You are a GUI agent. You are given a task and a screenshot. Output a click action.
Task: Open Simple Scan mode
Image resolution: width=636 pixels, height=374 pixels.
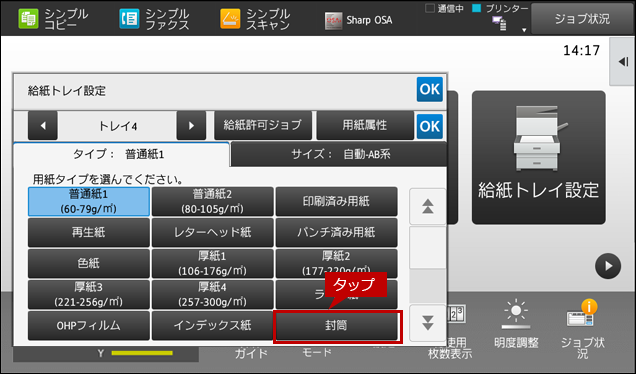click(255, 19)
